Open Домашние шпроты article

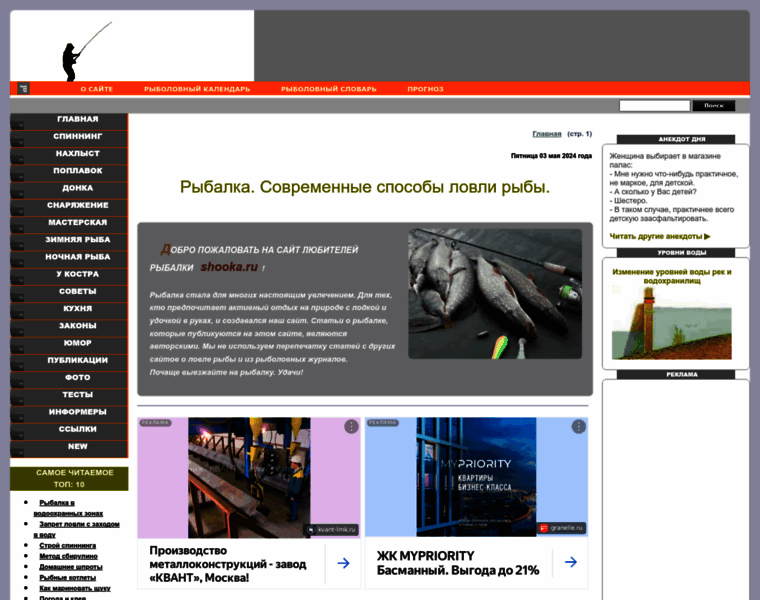(x=71, y=567)
